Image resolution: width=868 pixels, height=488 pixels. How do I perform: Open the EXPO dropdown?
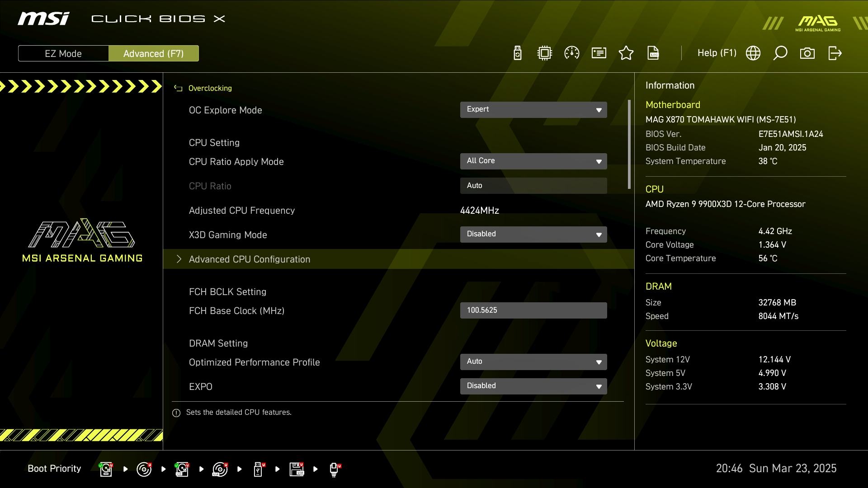[x=533, y=386]
